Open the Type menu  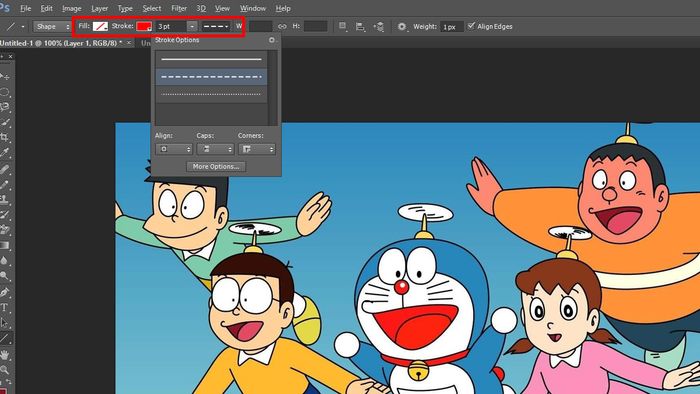(125, 8)
